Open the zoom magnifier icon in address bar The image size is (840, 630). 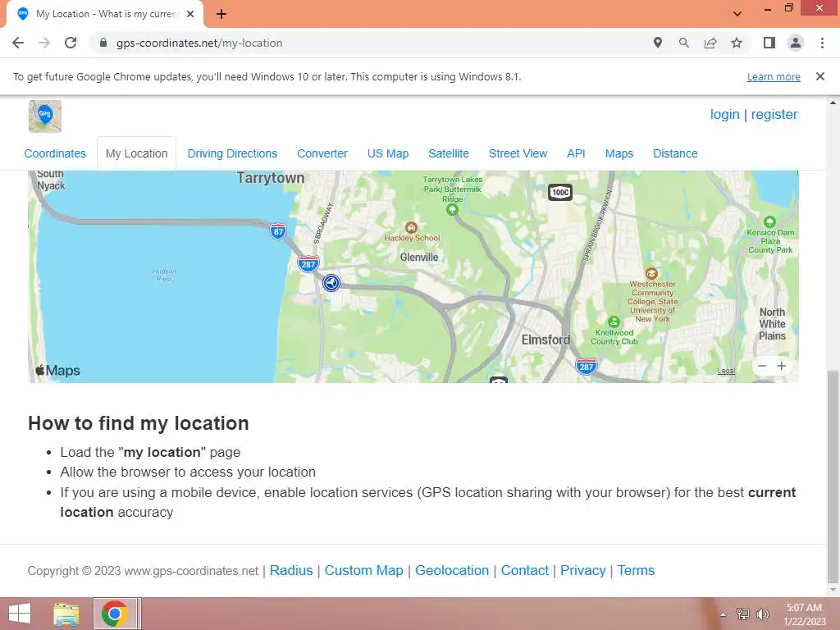click(684, 43)
